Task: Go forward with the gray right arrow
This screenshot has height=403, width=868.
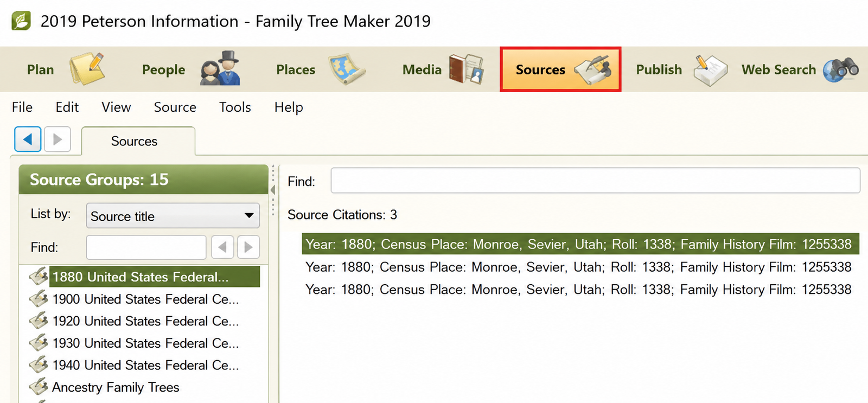Action: [57, 139]
